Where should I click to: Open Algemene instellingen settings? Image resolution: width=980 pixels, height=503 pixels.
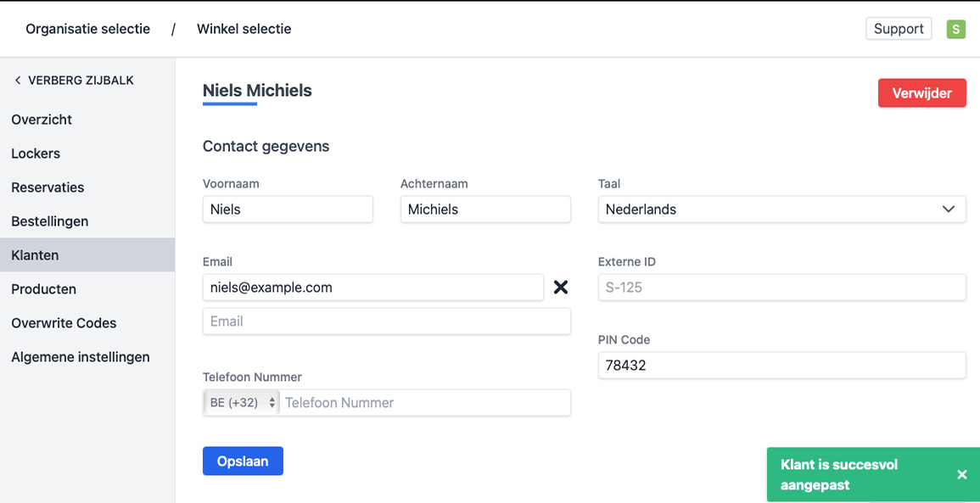tap(81, 357)
